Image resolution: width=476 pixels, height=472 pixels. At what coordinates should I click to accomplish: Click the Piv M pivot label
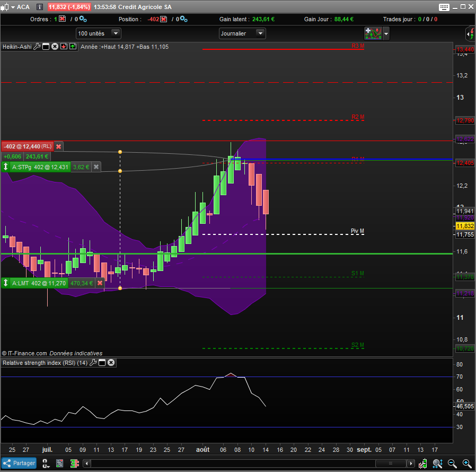point(357,231)
